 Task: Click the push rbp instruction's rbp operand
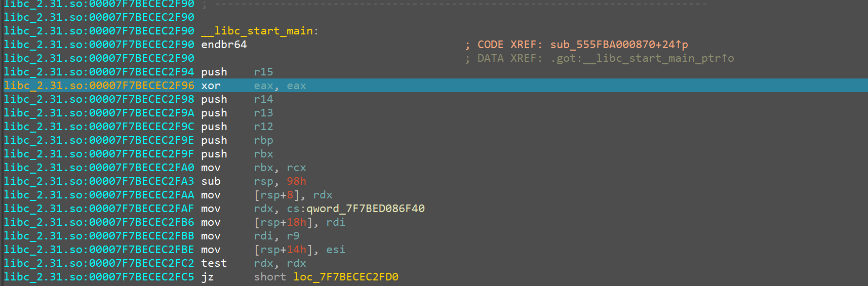[x=263, y=140]
